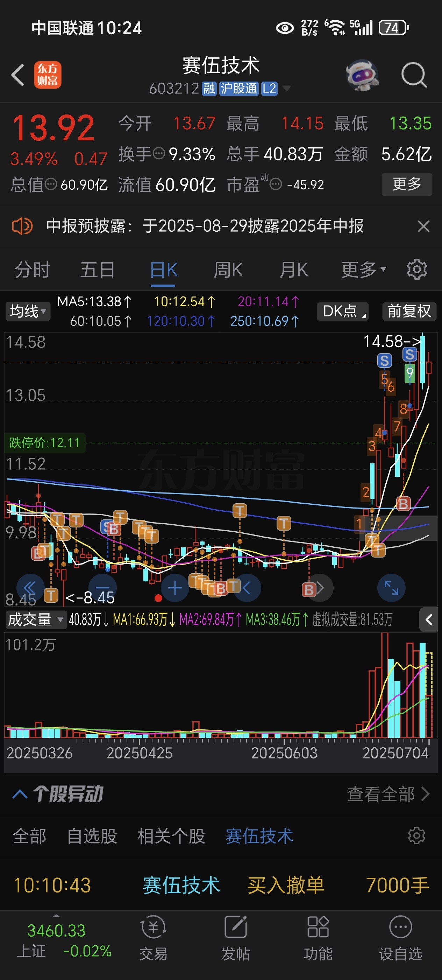This screenshot has width=442, height=980.
Task: Switch to 周K chart tab
Action: pyautogui.click(x=228, y=270)
